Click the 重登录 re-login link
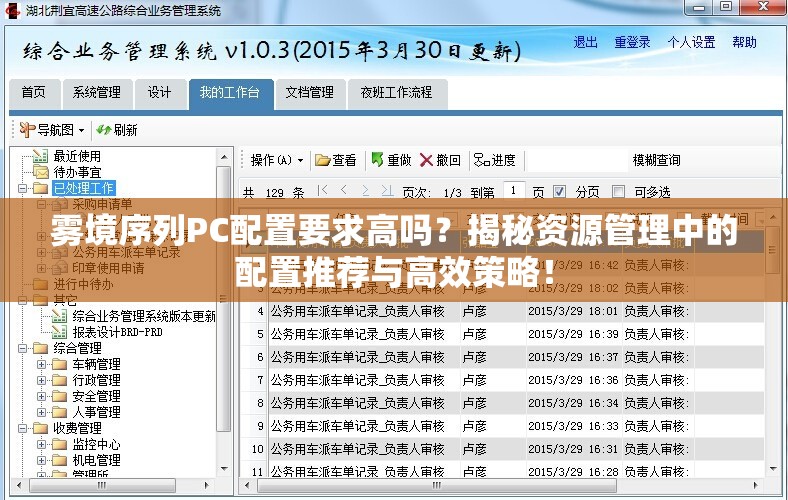The height and width of the screenshot is (500, 788). pyautogui.click(x=632, y=42)
